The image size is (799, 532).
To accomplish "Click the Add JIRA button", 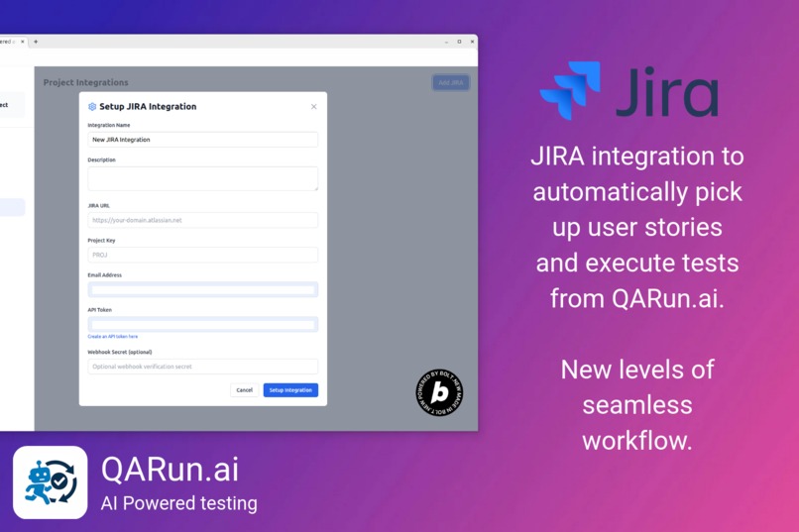I will pyautogui.click(x=451, y=82).
